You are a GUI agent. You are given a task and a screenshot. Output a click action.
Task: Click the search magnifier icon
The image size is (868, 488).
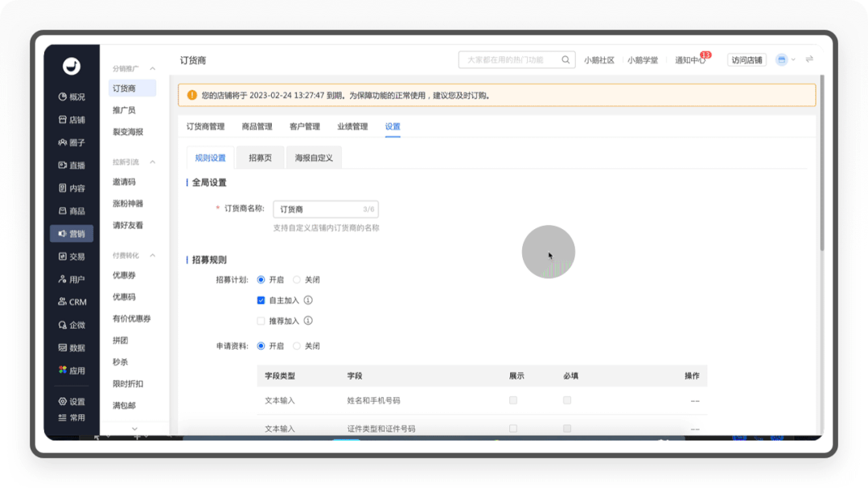point(566,59)
